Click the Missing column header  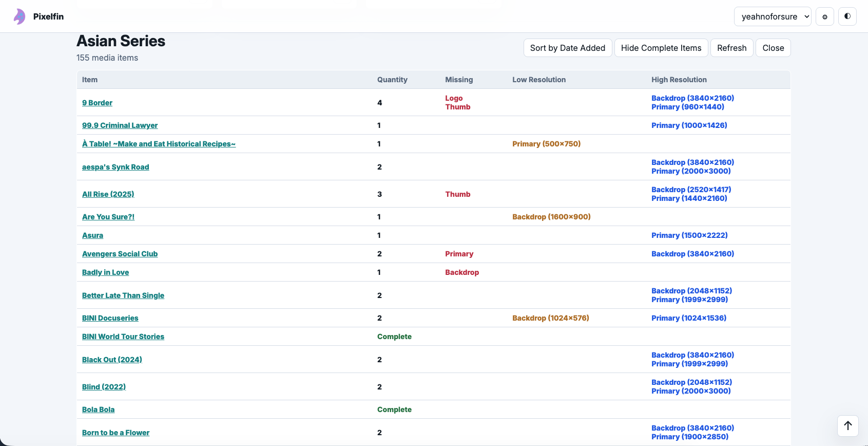(x=459, y=80)
